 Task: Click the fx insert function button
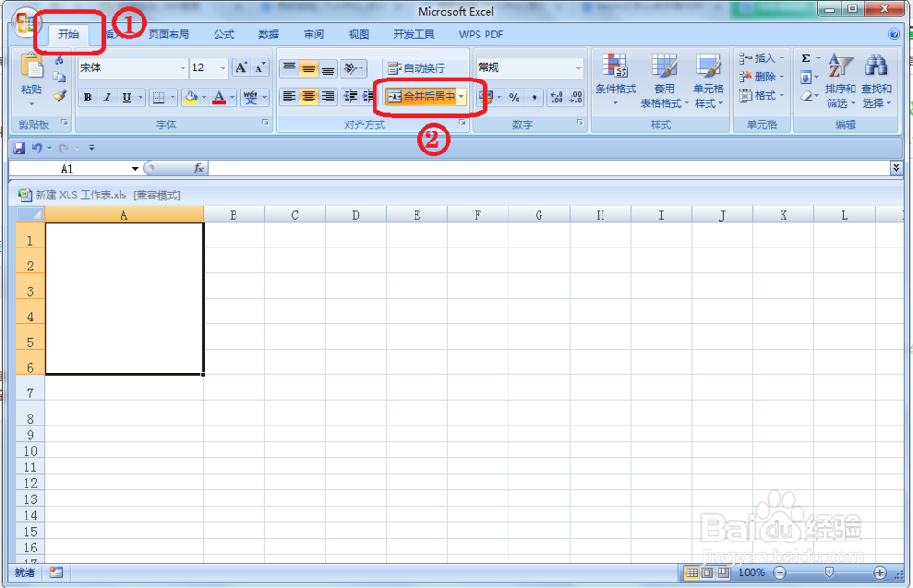tap(198, 168)
